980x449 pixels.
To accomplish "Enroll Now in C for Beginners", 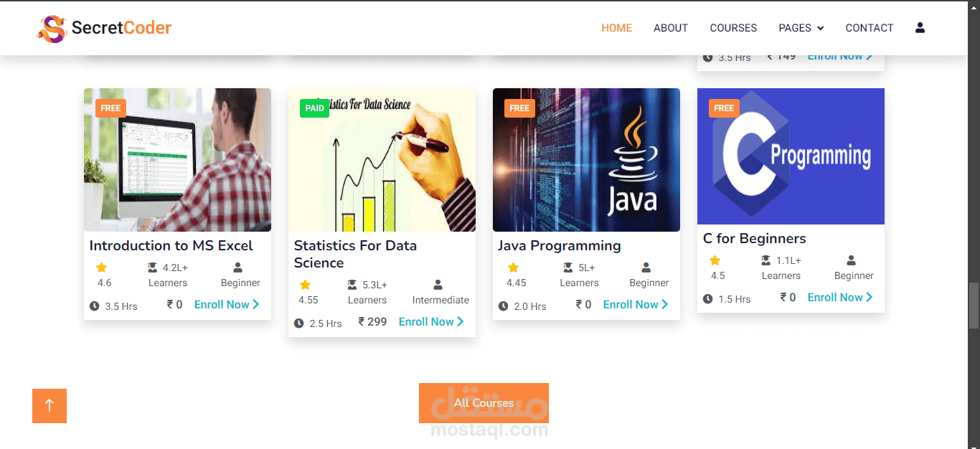I will 839,298.
